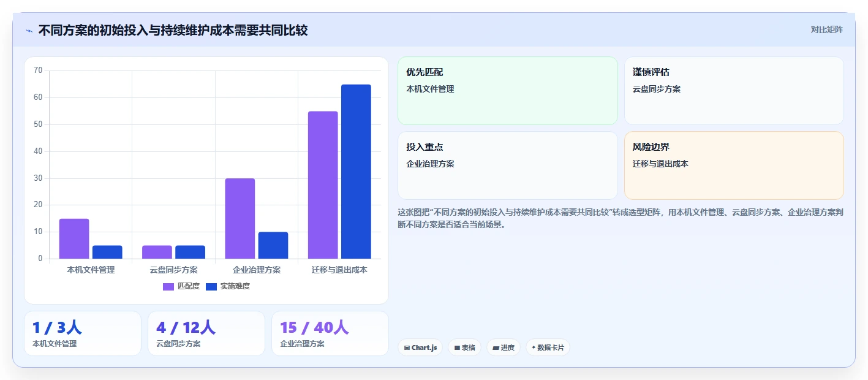Click the purple 匹配度 bar for 企业治理方案
This screenshot has width=868, height=380.
(x=240, y=219)
